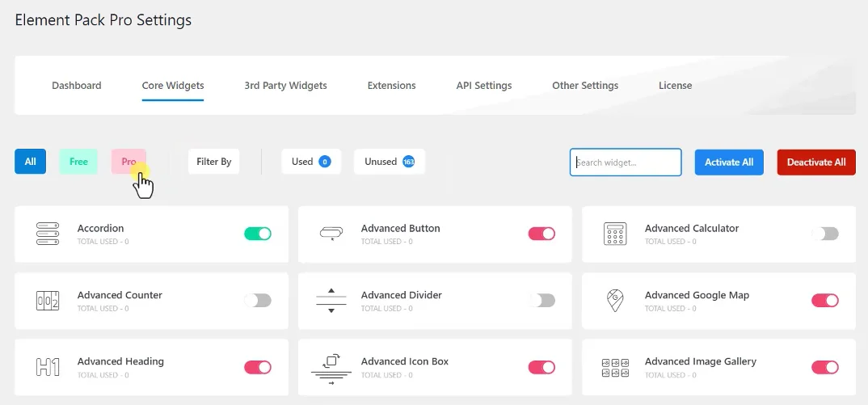The height and width of the screenshot is (405, 868).
Task: Click the Advanced Heading title text
Action: pyautogui.click(x=120, y=361)
